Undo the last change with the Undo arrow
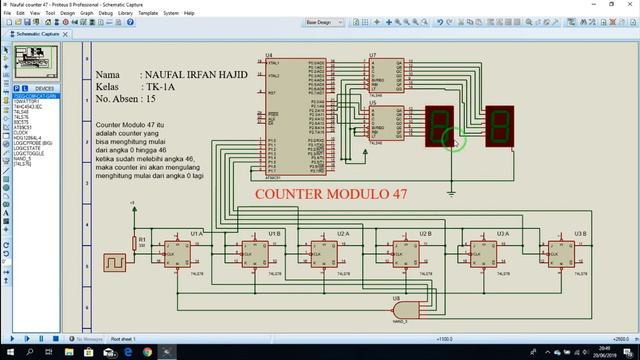Image resolution: width=640 pixels, height=360 pixels. pyautogui.click(x=440, y=22)
